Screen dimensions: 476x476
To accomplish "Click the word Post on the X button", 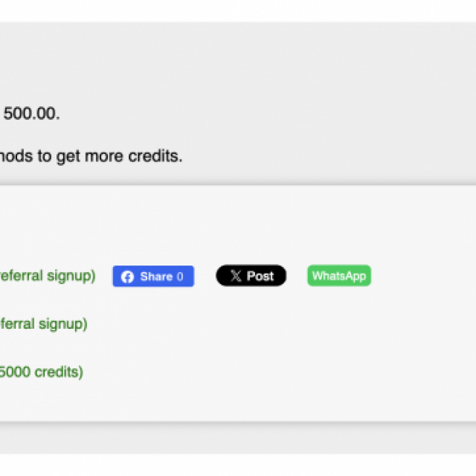I will click(260, 276).
